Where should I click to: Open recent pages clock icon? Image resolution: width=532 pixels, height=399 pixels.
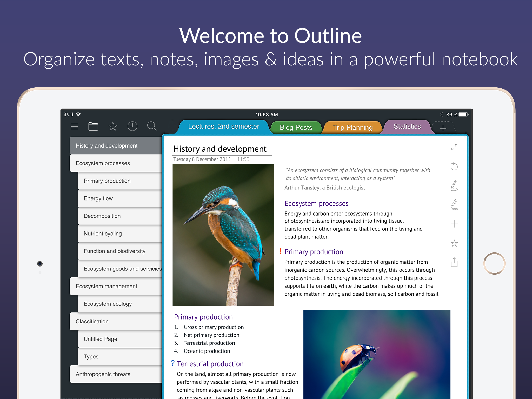(132, 127)
